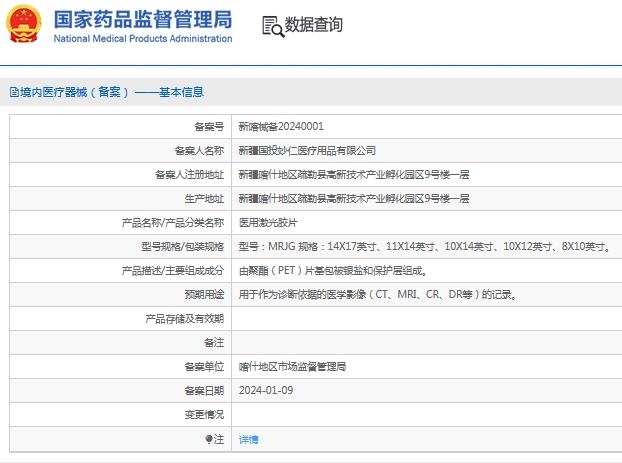Viewport: 622px width, 463px height.
Task: Click the bullet icon beside 注
Action: 209,439
